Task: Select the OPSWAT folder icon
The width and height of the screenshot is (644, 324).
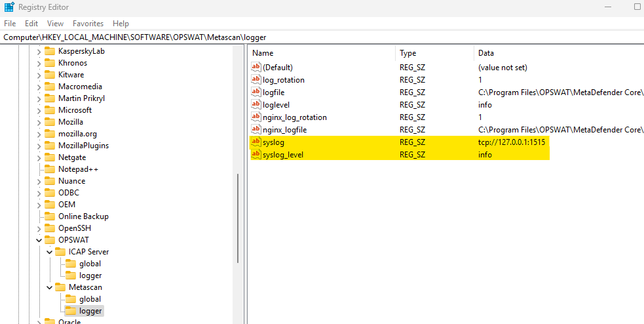Action: pos(50,239)
